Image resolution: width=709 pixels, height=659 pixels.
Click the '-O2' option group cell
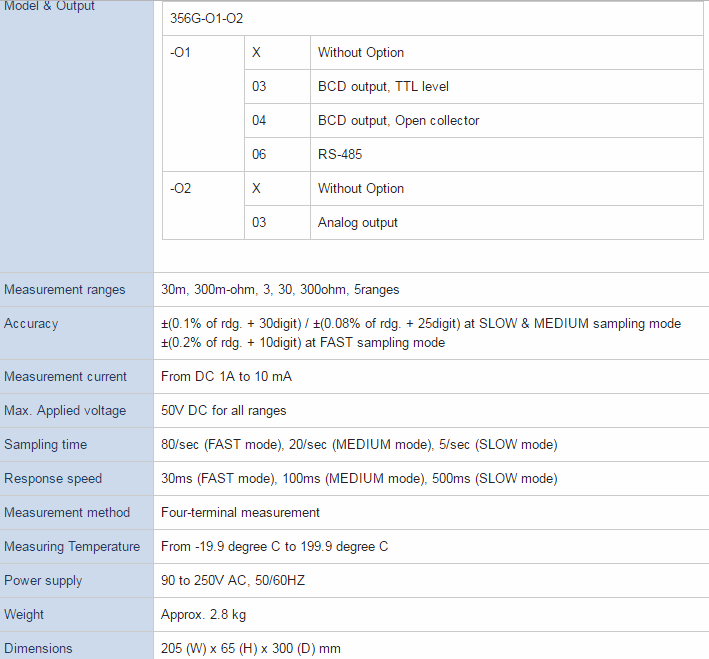pos(181,189)
